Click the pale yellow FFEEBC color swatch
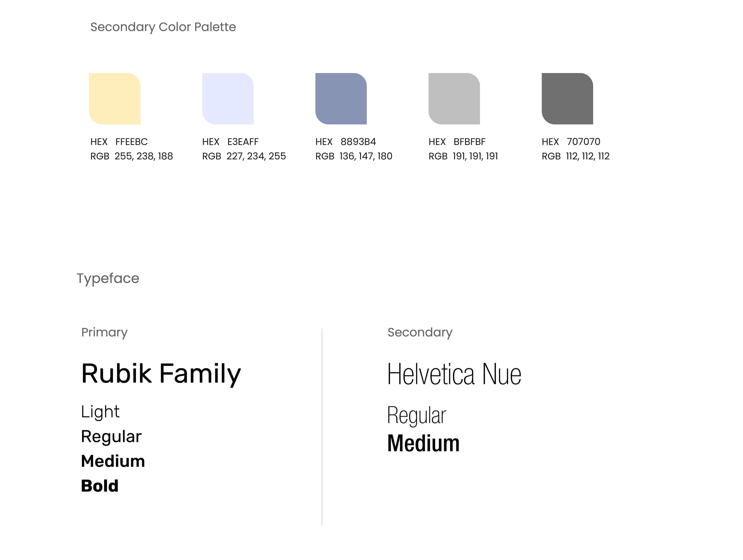The height and width of the screenshot is (560, 743). (115, 98)
